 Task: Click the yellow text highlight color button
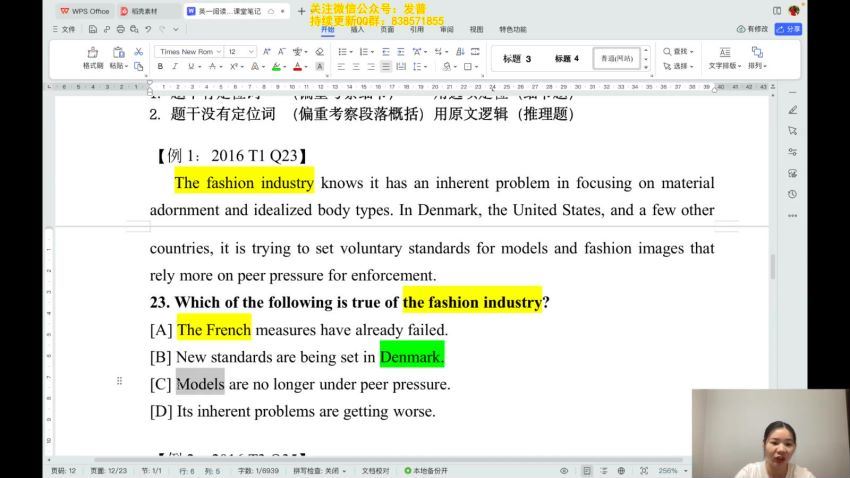[x=278, y=67]
